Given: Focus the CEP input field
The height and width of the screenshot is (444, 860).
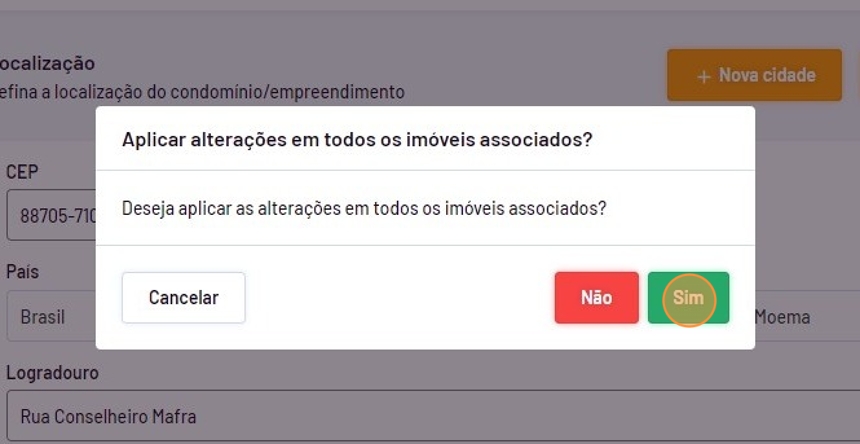Looking at the screenshot, I should [50, 215].
